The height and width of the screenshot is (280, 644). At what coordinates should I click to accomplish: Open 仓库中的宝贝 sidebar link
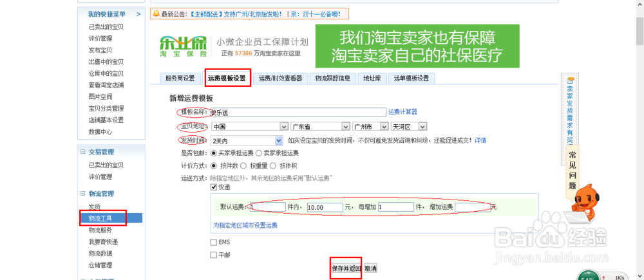point(106,73)
